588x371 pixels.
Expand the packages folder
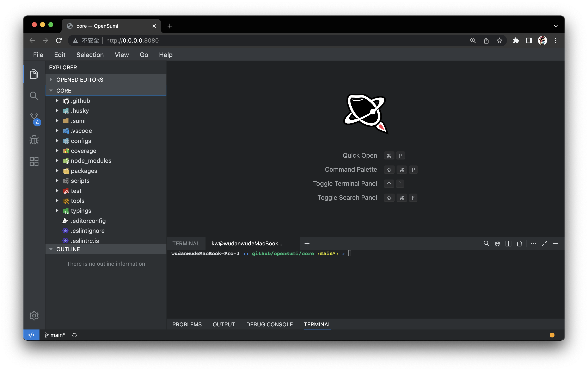pos(84,171)
